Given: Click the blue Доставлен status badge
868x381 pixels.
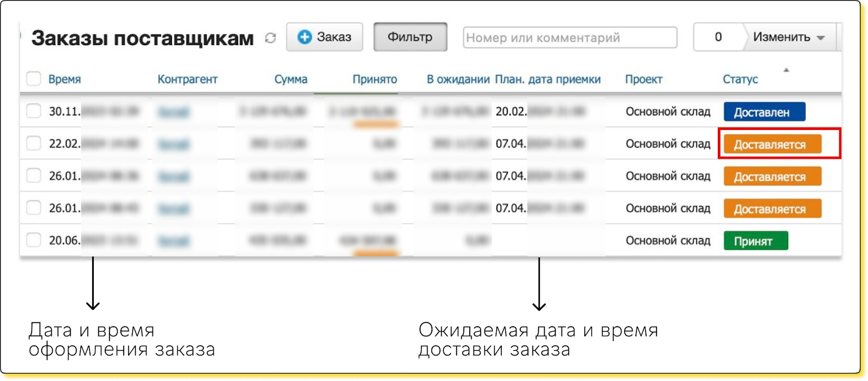Looking at the screenshot, I should [764, 112].
